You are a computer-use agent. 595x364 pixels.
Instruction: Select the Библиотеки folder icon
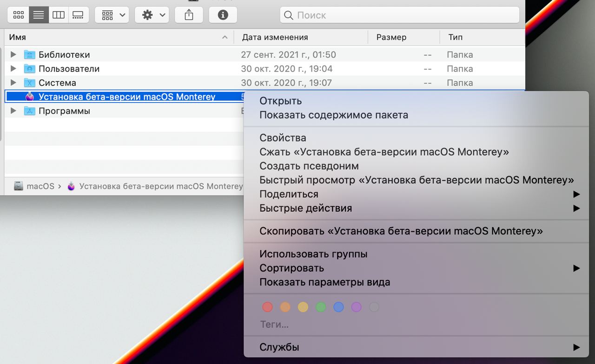pos(30,55)
